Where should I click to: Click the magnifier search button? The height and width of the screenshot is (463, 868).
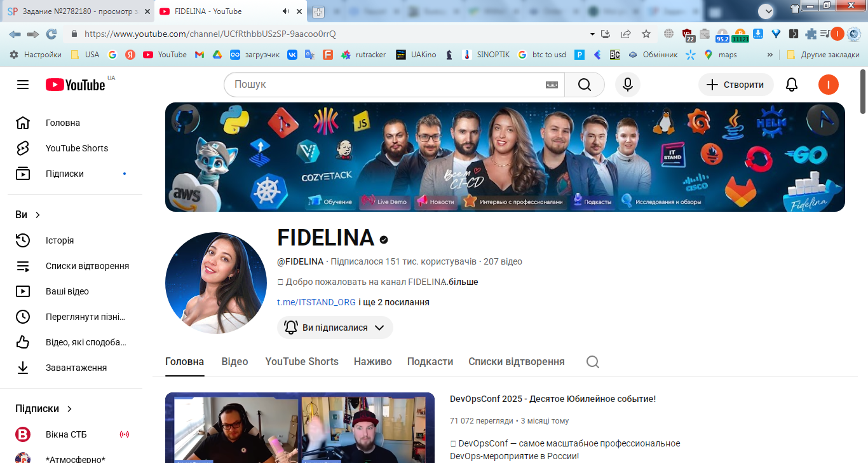point(585,85)
